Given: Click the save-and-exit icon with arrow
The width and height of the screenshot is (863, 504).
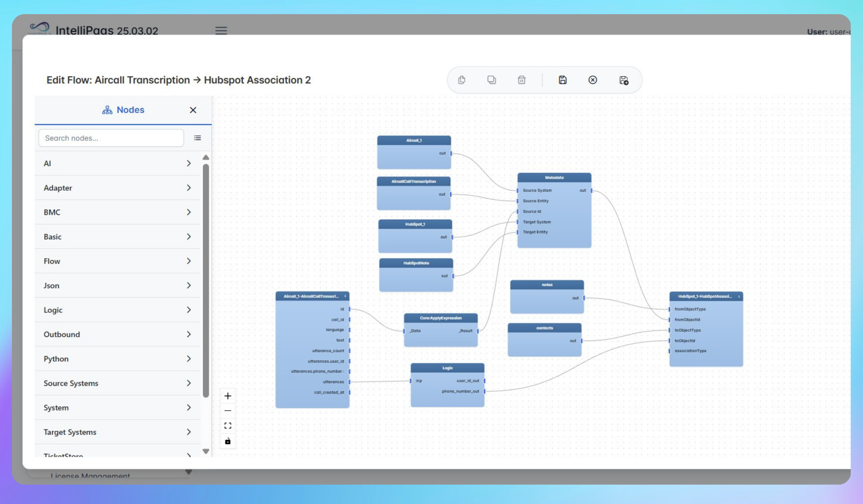Looking at the screenshot, I should tap(624, 80).
